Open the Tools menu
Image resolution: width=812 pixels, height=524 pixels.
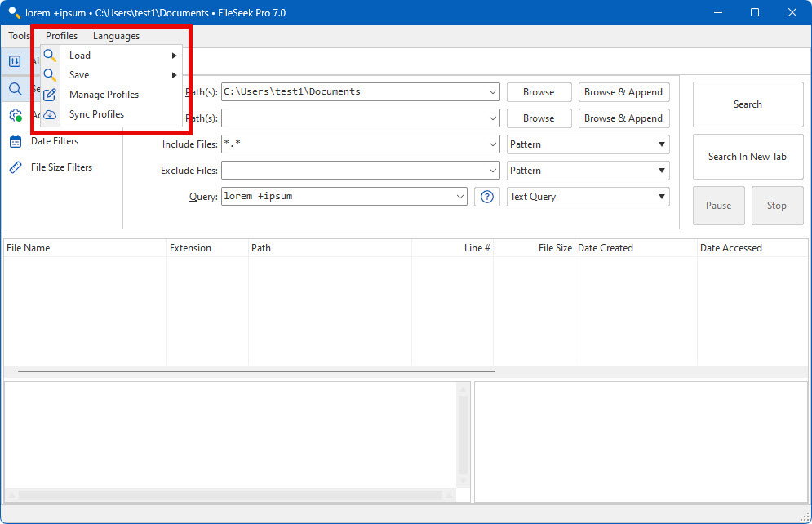coord(19,36)
